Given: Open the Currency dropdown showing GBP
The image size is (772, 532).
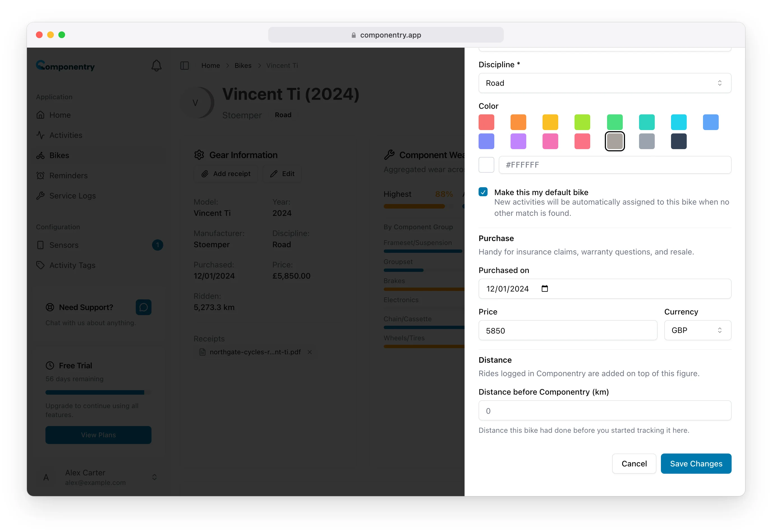Looking at the screenshot, I should click(x=698, y=330).
